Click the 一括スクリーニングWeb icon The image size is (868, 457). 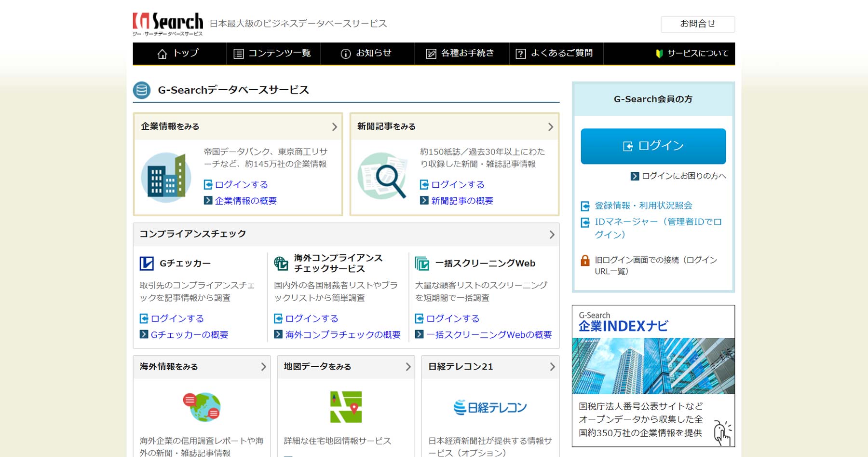point(422,263)
